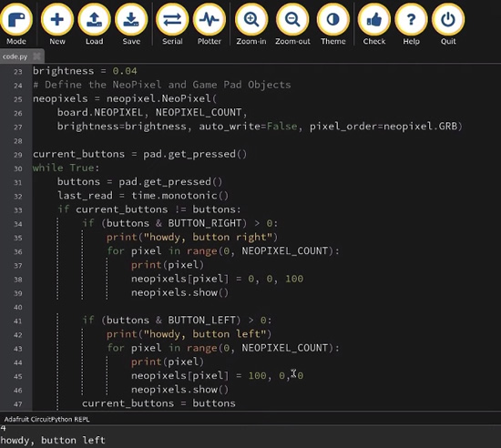Load a file from disk

point(94,25)
